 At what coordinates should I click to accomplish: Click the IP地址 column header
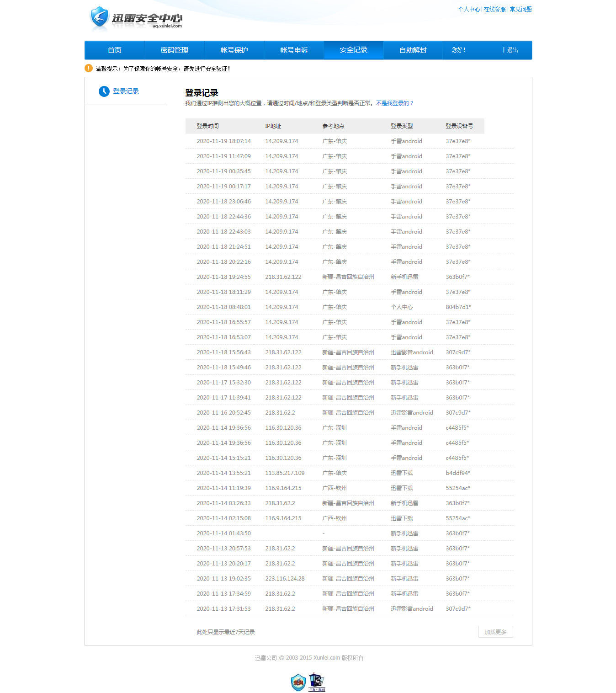(273, 126)
